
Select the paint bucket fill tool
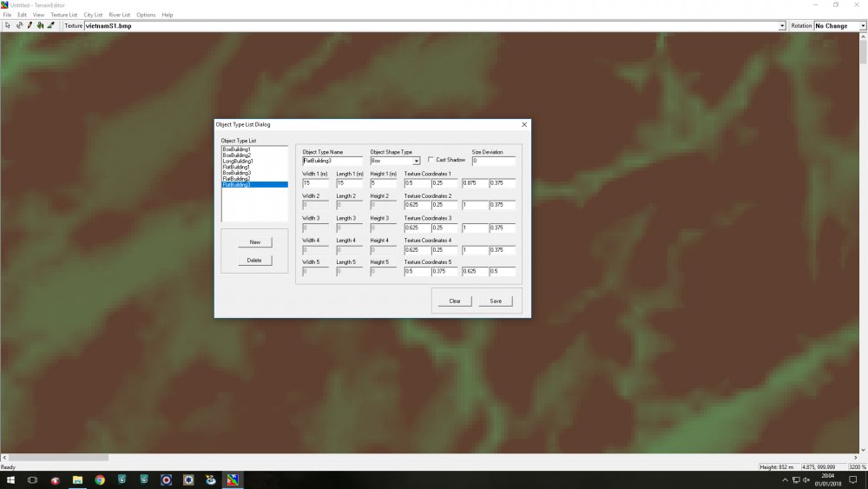(41, 25)
